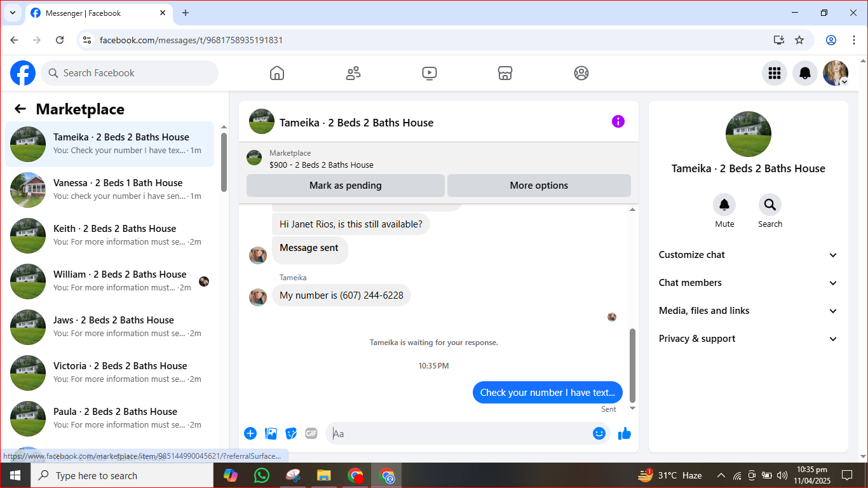868x488 pixels.
Task: Open the Facebook menu grid icon
Action: (x=775, y=73)
